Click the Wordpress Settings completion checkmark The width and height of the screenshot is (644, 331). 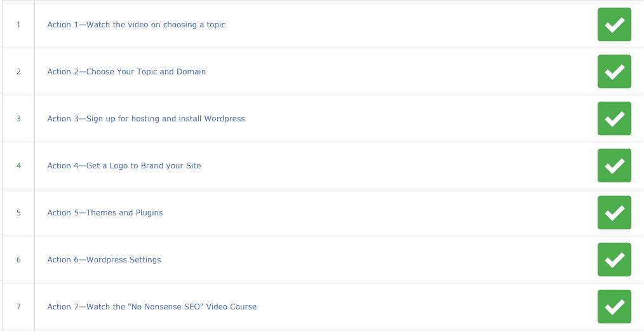point(614,260)
